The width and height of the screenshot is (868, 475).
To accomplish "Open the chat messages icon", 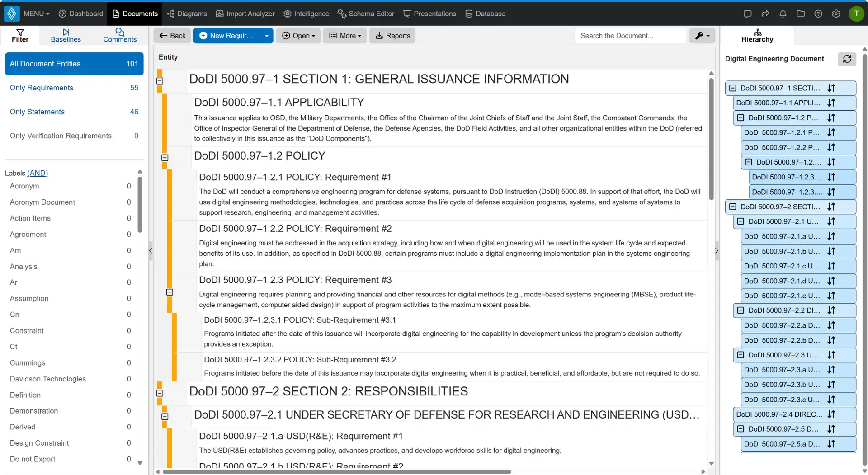I will tap(747, 14).
